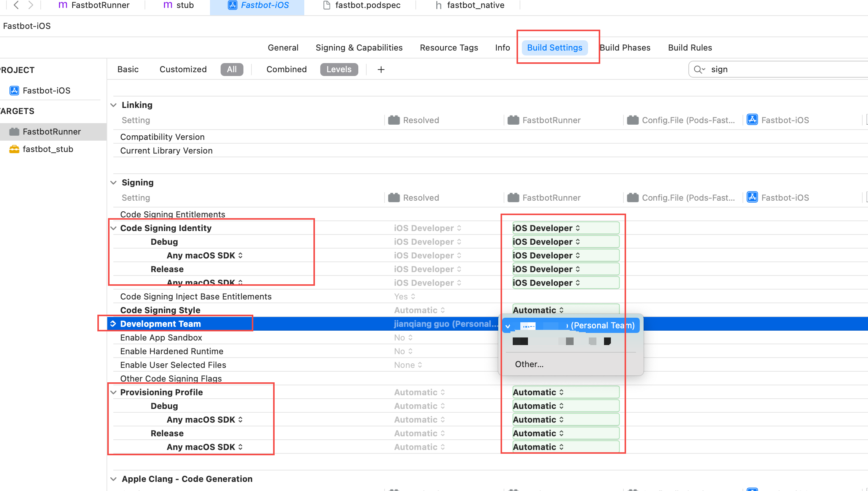The width and height of the screenshot is (868, 491).
Task: Change Provisioning Profile FastbotRunner Automatic value
Action: pyautogui.click(x=565, y=392)
